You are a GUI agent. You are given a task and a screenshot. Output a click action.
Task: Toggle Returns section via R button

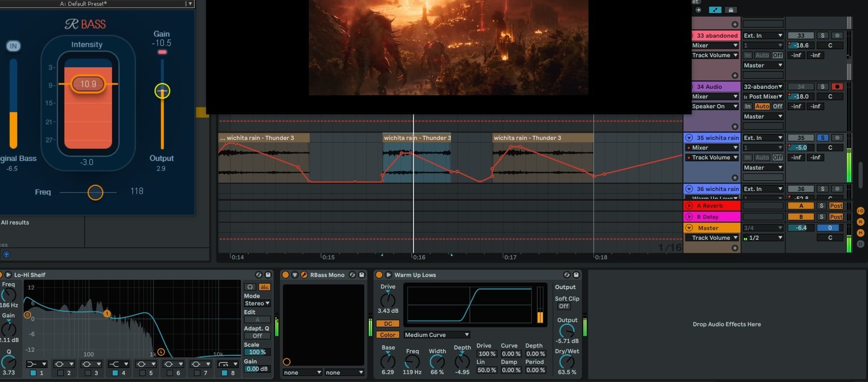point(860,222)
